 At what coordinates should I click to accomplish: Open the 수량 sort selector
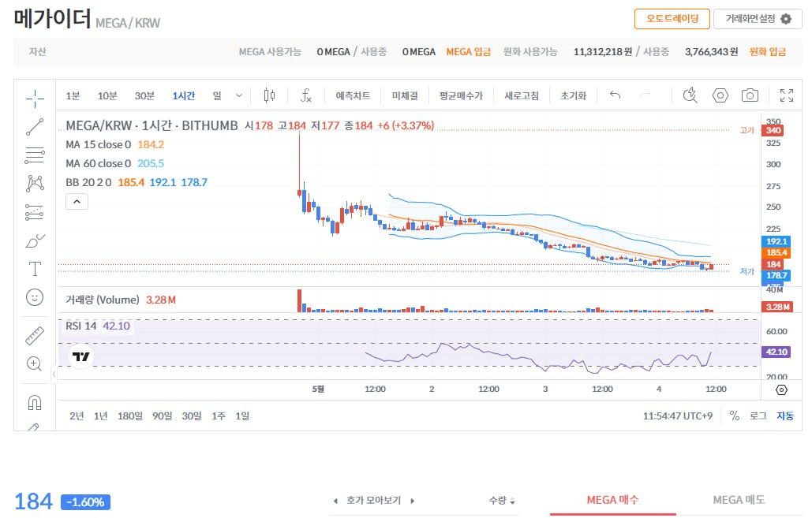click(502, 501)
